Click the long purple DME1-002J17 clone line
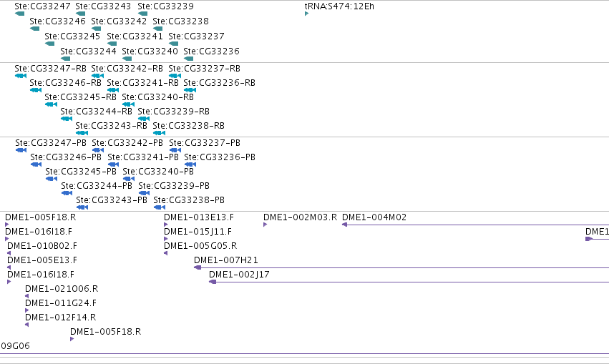Screen dimensions: 609x364 409,282
